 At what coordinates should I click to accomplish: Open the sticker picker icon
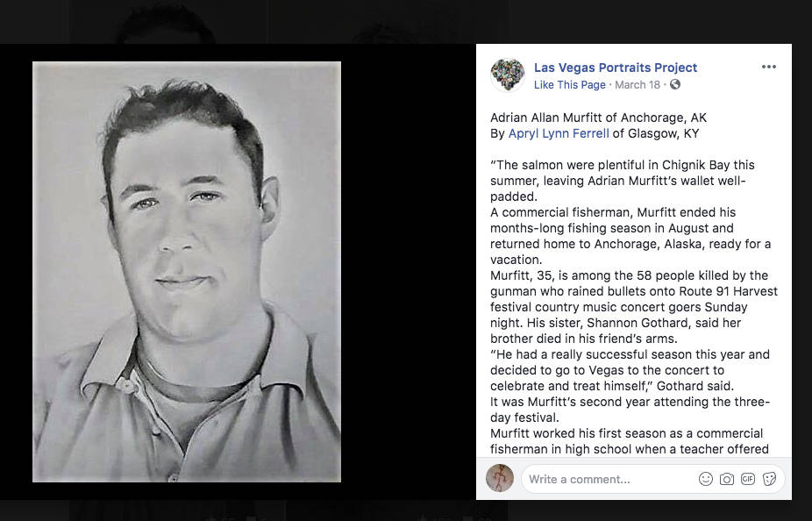(769, 479)
